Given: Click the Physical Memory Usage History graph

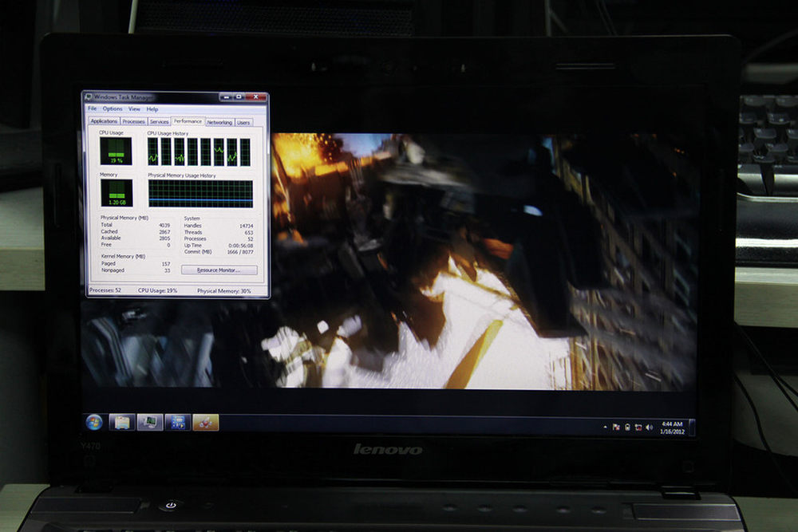Looking at the screenshot, I should 200,194.
